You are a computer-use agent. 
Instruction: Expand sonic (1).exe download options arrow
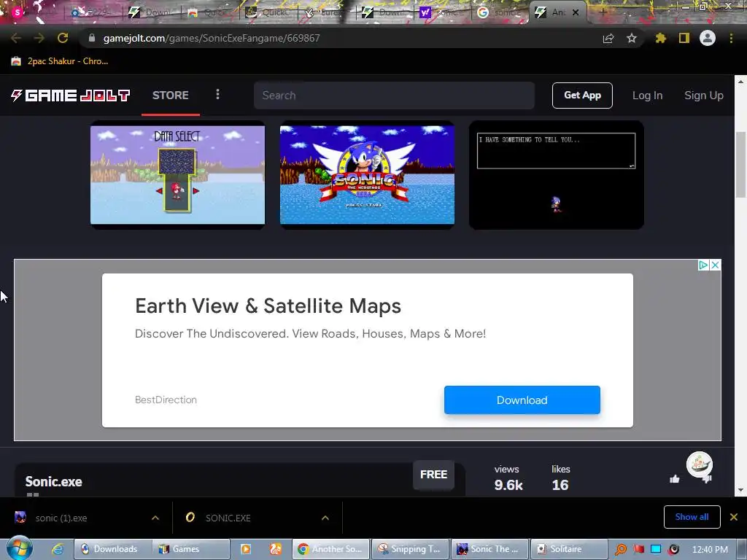tap(155, 518)
